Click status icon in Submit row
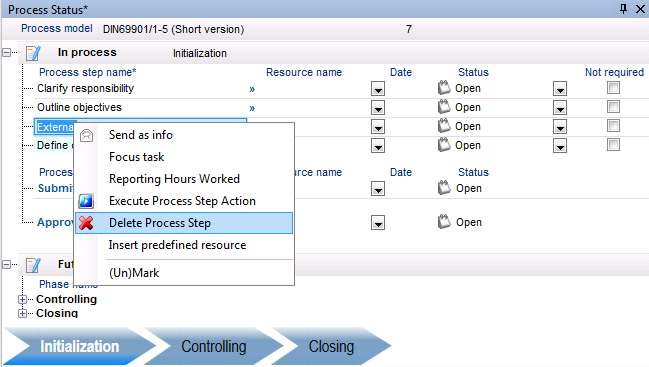Screen dimensions: 649x367 (x=444, y=187)
